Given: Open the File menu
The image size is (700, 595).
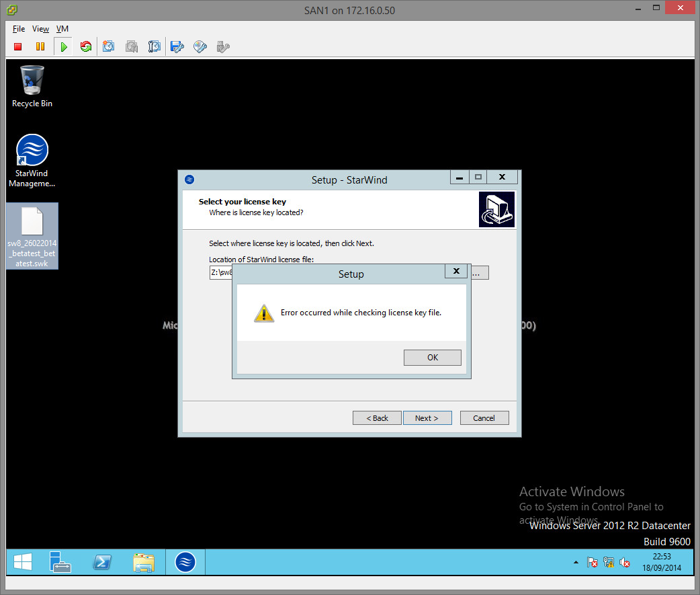Looking at the screenshot, I should (19, 29).
